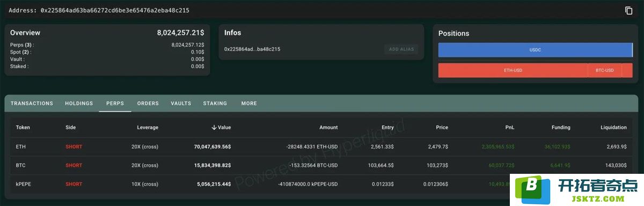The height and width of the screenshot is (206, 644).
Task: Open the TRANSACTIONS tab
Action: (x=32, y=104)
